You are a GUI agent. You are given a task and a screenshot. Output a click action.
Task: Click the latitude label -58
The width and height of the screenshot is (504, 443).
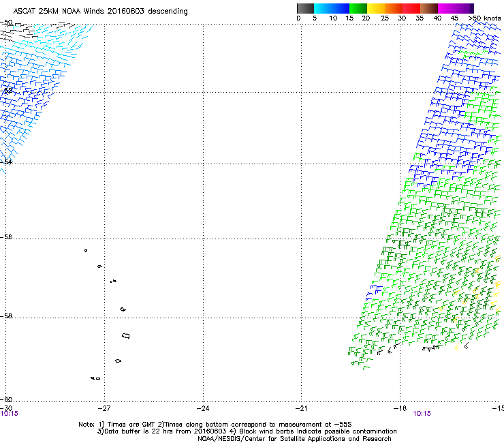pos(6,316)
